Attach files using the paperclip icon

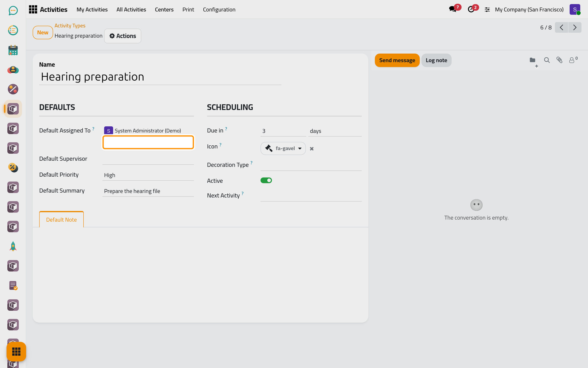560,60
